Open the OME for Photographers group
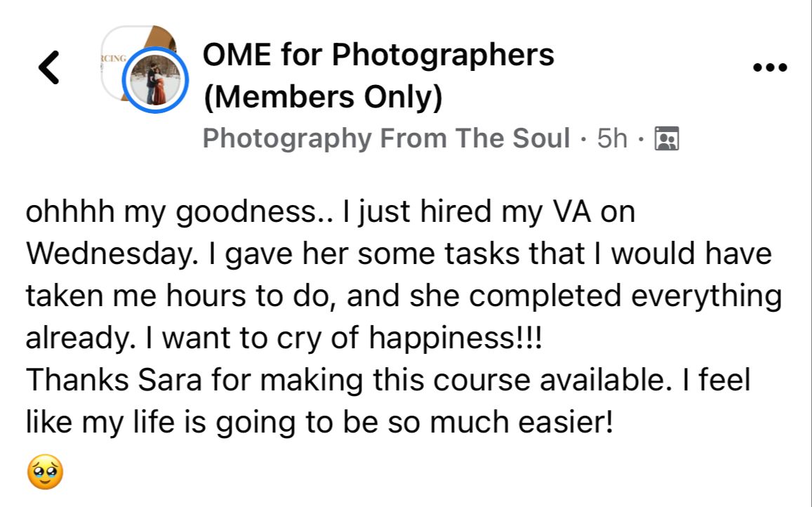 tap(378, 55)
